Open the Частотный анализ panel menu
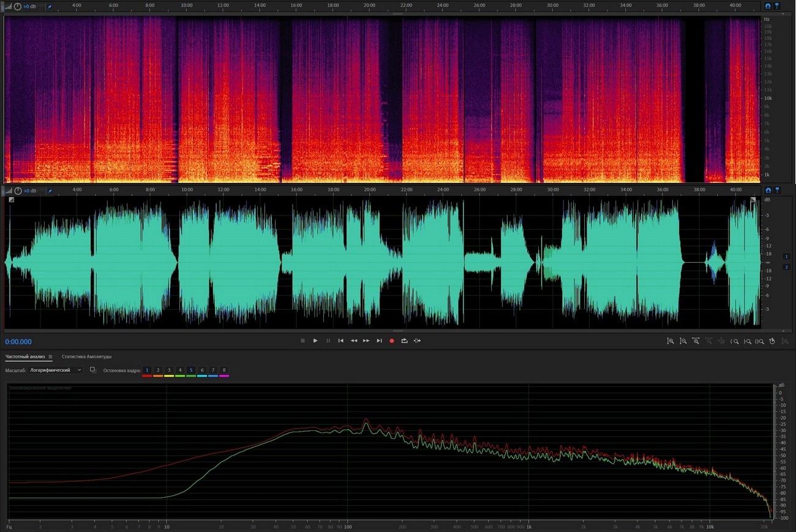Image resolution: width=796 pixels, height=532 pixels. click(50, 357)
